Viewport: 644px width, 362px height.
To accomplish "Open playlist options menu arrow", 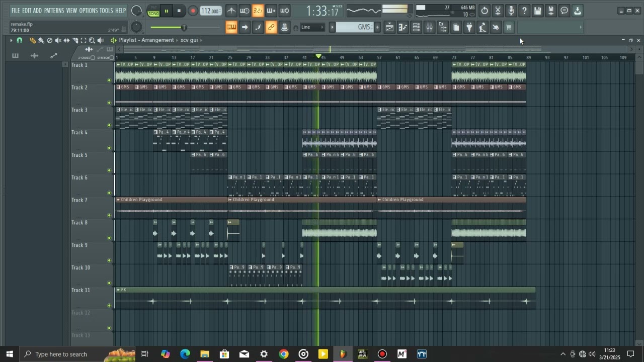I will [x=11, y=40].
